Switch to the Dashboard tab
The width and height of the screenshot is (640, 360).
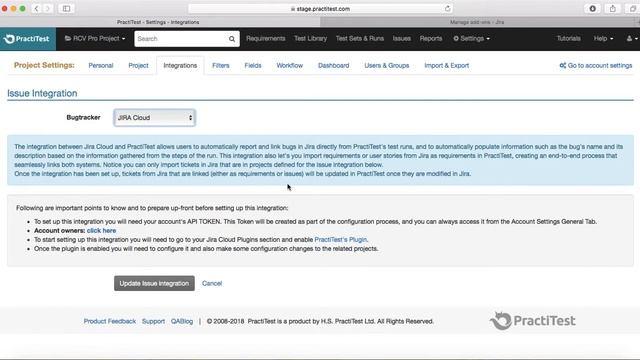[x=333, y=66]
